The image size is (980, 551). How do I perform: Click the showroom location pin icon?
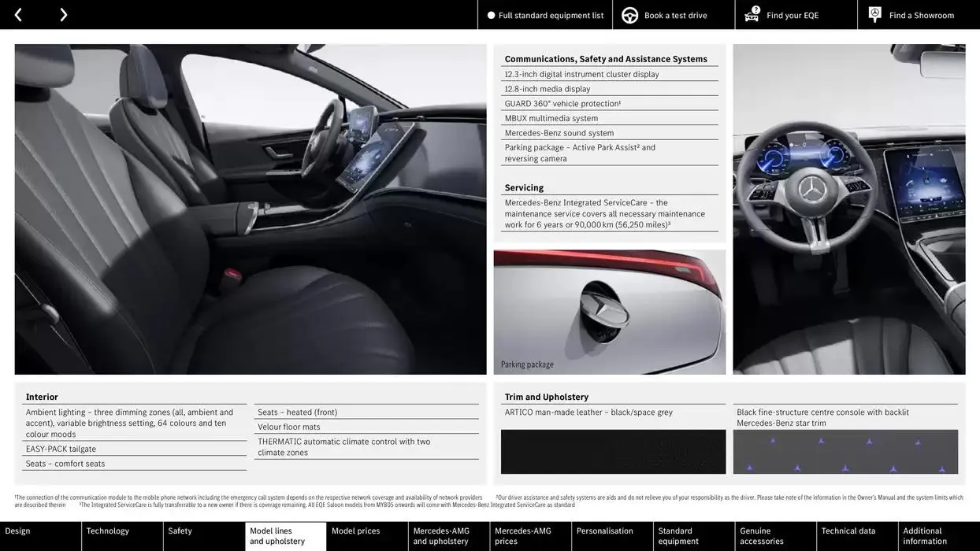click(875, 14)
